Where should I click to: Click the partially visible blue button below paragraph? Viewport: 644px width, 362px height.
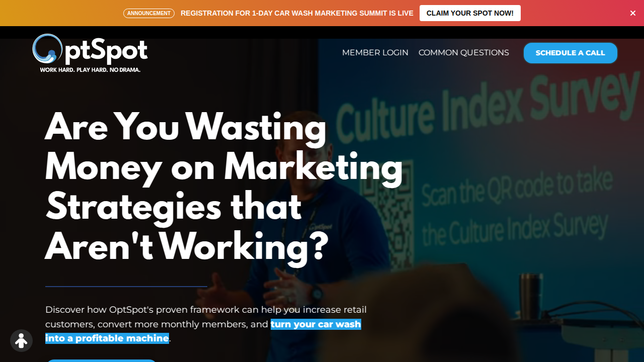point(102,360)
